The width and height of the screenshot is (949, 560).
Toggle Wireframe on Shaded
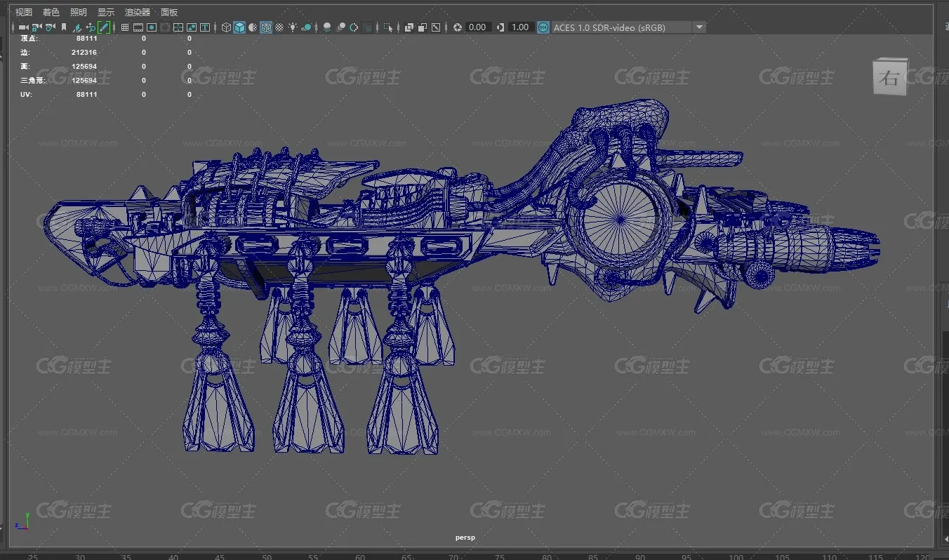266,27
